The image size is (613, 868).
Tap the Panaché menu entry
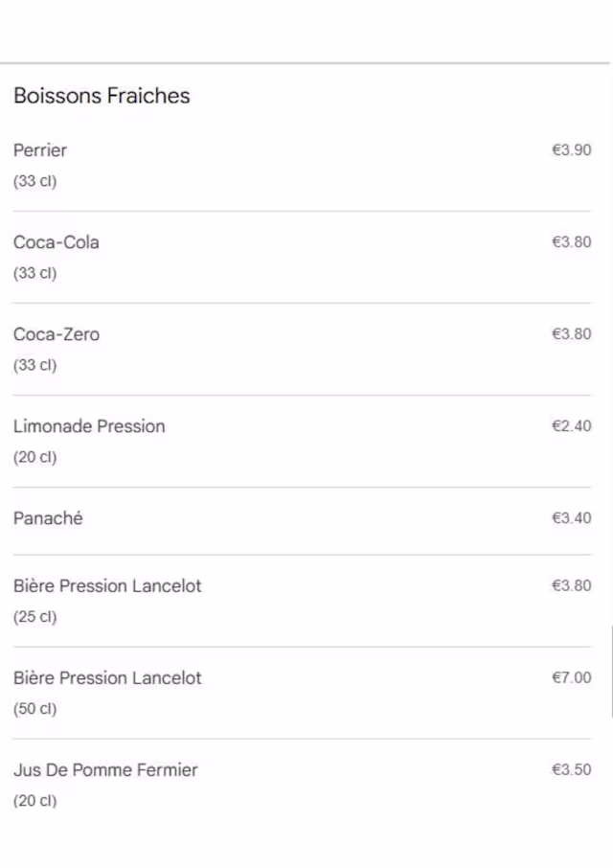coord(48,518)
